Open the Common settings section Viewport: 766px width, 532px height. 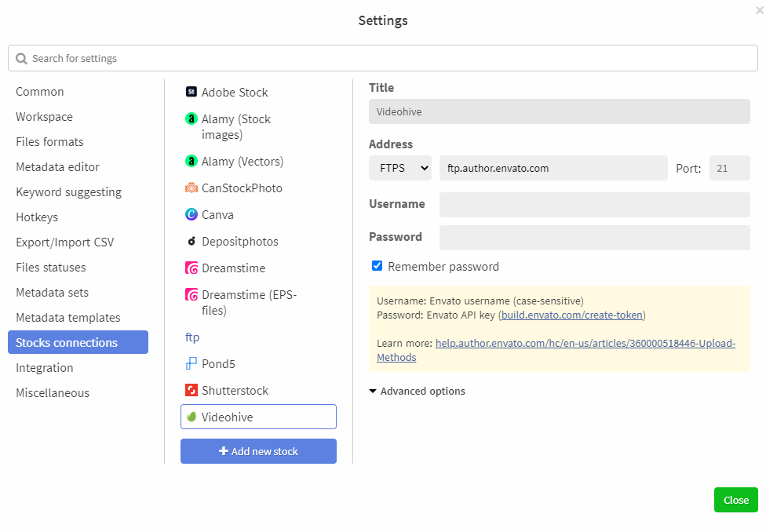(40, 92)
